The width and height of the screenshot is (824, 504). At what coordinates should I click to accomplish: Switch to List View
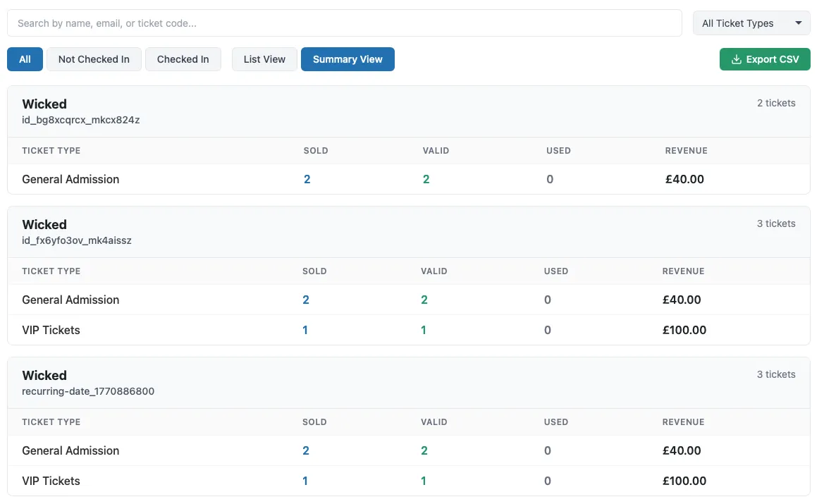point(264,59)
